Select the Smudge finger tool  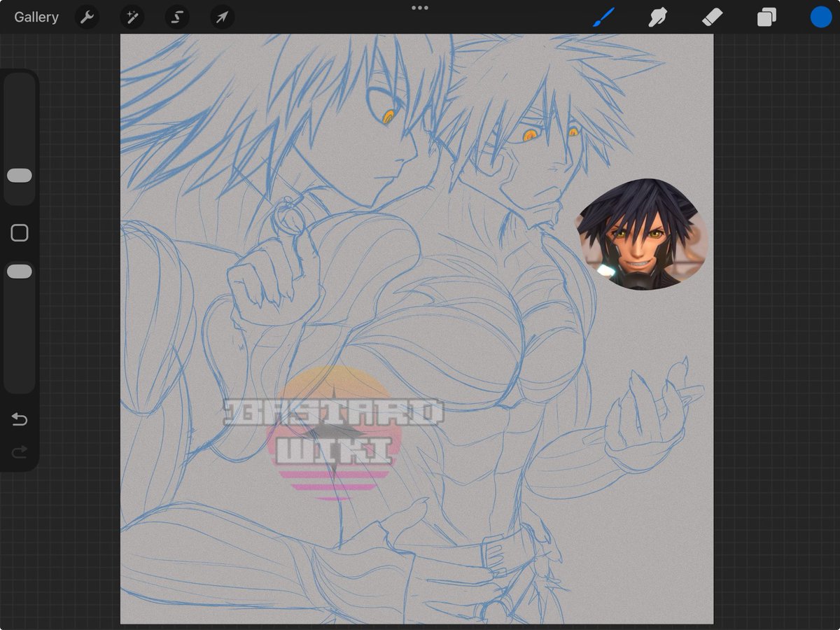[657, 17]
